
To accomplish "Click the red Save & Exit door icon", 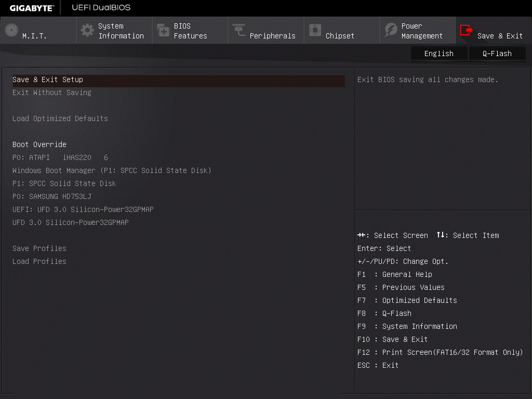I will (466, 30).
